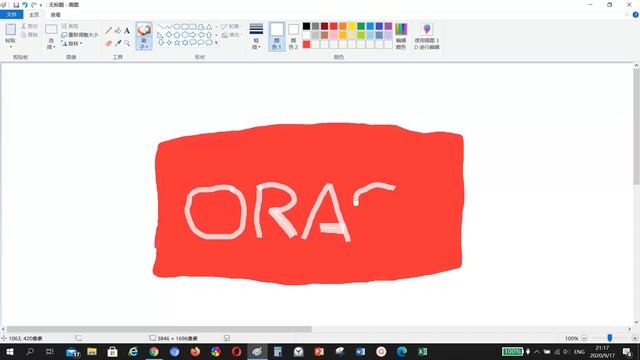Click the Paste clipboard icon

coord(11,29)
